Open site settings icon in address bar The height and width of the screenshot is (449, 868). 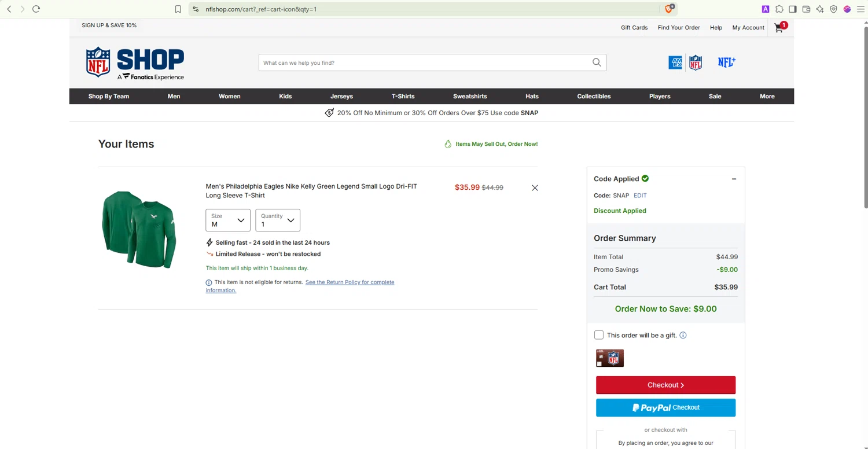coord(196,9)
